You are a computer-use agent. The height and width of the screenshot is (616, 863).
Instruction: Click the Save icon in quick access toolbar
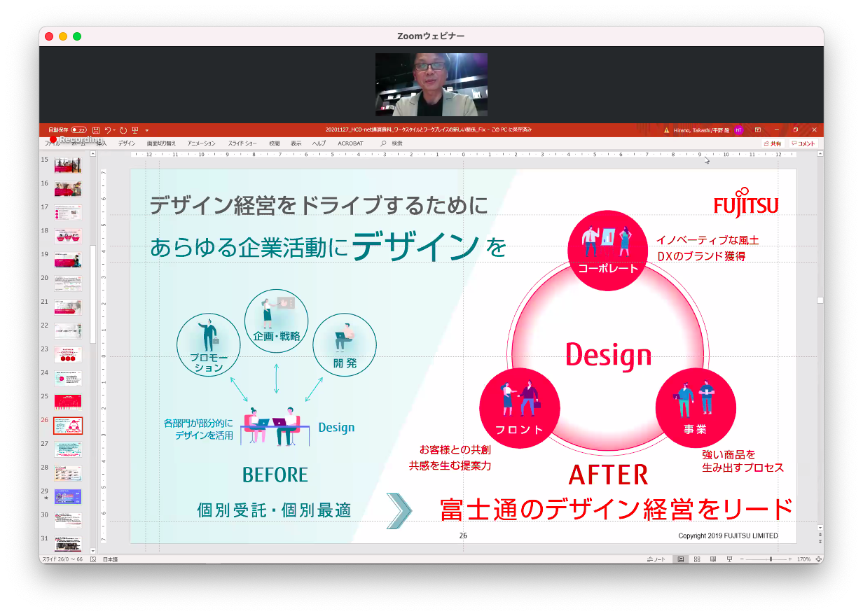pyautogui.click(x=97, y=130)
